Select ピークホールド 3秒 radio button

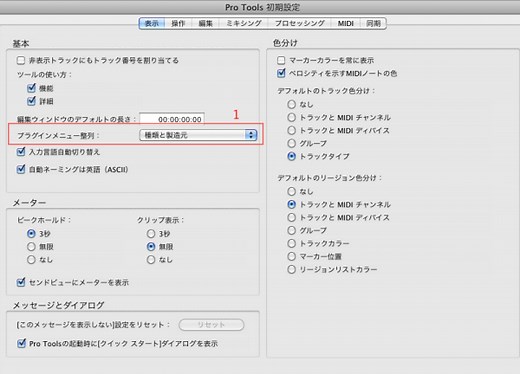pos(31,234)
